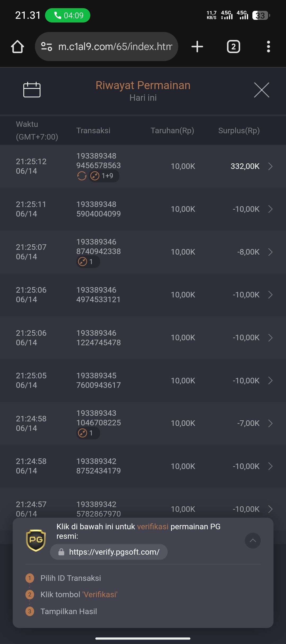This screenshot has width=286, height=644.
Task: Tap the 1+9 bonus badge on first transaction
Action: tap(104, 176)
